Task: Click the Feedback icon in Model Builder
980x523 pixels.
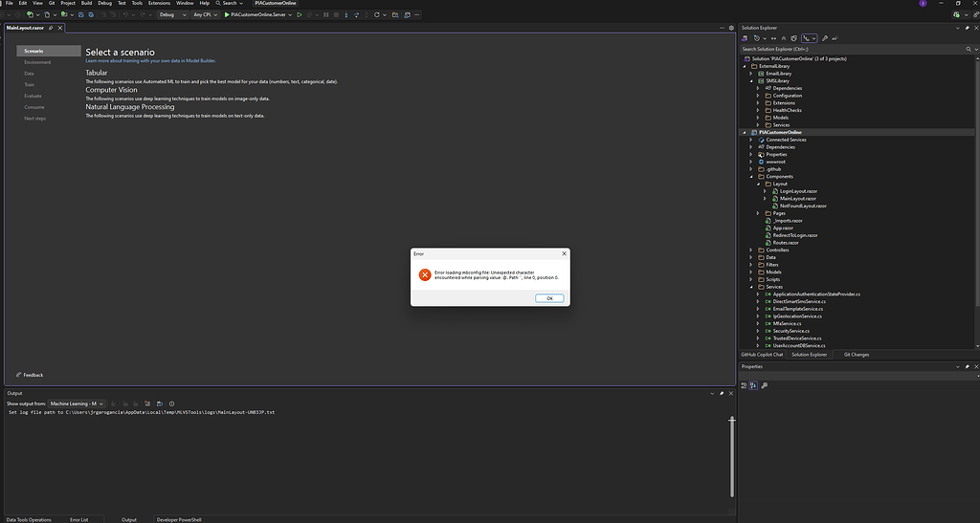Action: 19,375
